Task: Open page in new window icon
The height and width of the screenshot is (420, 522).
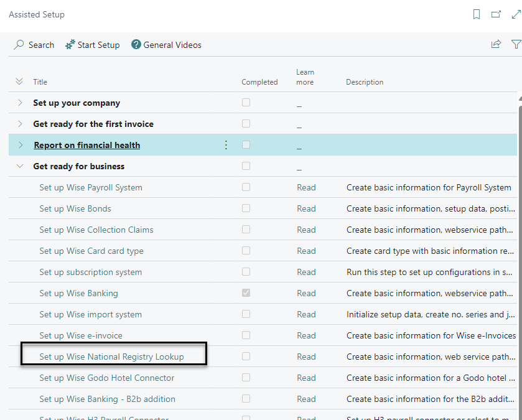Action: (496, 14)
